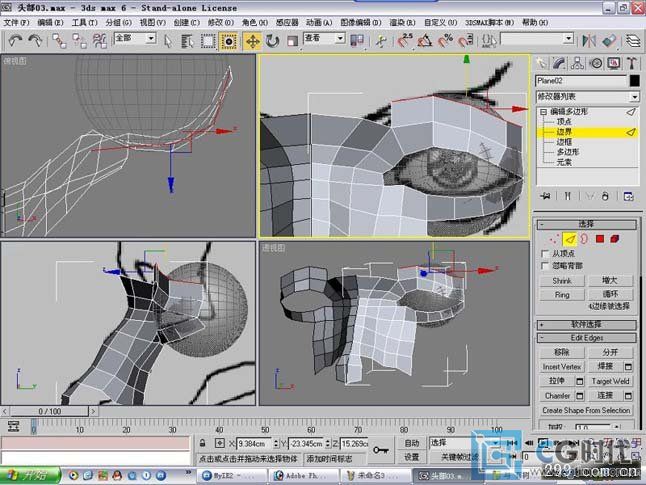Collapse the Edit Edges rollout
Screen dimensions: 646x485
coord(586,338)
